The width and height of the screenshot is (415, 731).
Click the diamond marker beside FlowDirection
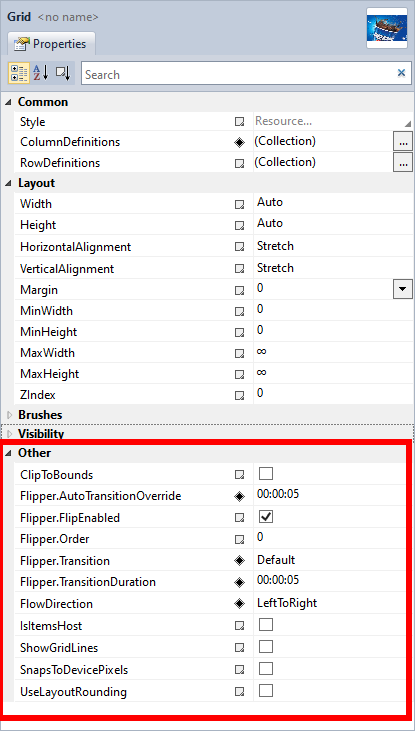tap(239, 604)
